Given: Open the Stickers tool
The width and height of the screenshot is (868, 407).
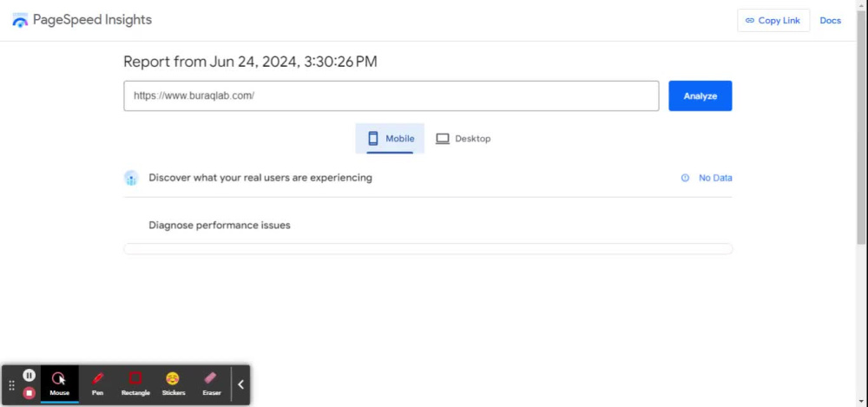Looking at the screenshot, I should point(174,384).
